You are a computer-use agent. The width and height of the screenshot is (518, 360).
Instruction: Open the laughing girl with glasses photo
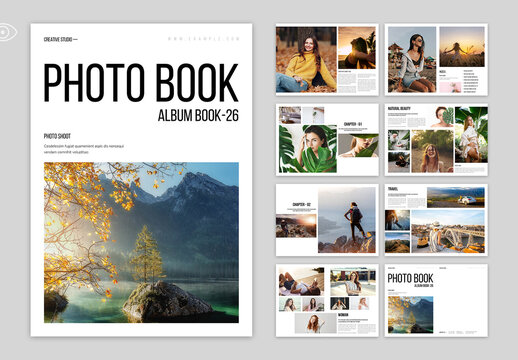tap(432, 151)
